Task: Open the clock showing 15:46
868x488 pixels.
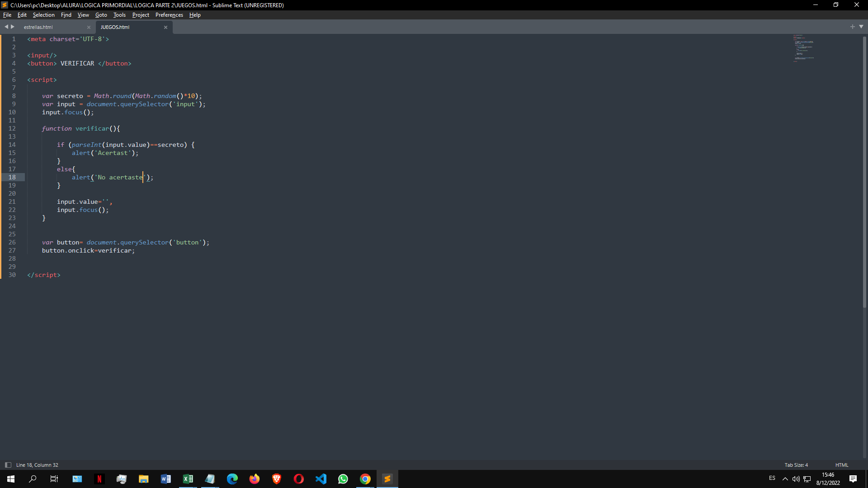Action: (x=828, y=479)
